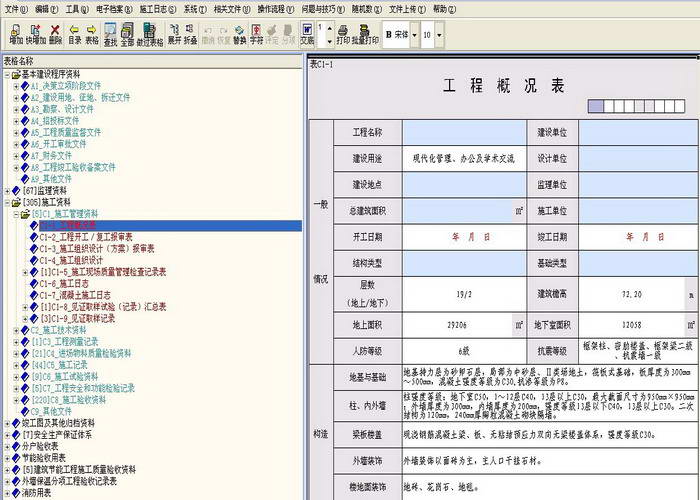Viewport: 700px width, 500px height.
Task: Open the 电子档案 menu
Action: click(114, 8)
